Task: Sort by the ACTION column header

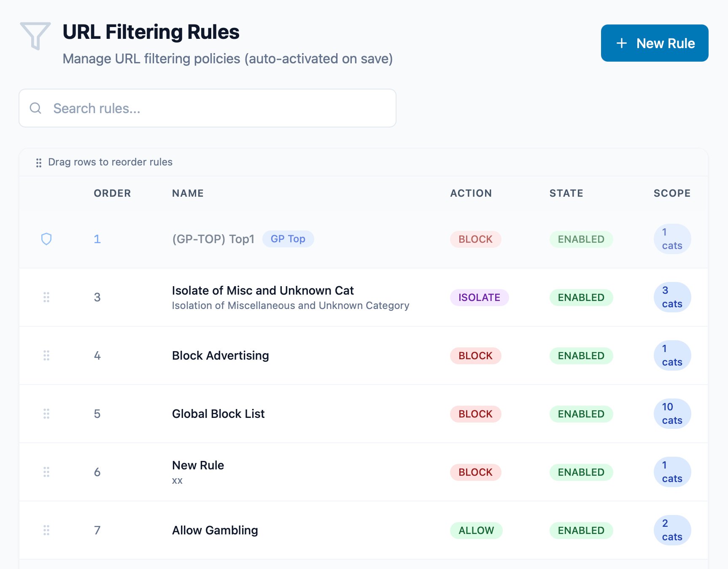Action: (471, 193)
